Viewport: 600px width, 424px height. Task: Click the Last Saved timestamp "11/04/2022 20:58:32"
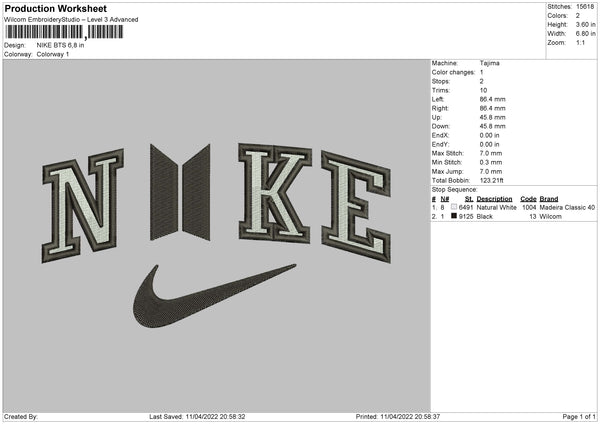pos(215,417)
